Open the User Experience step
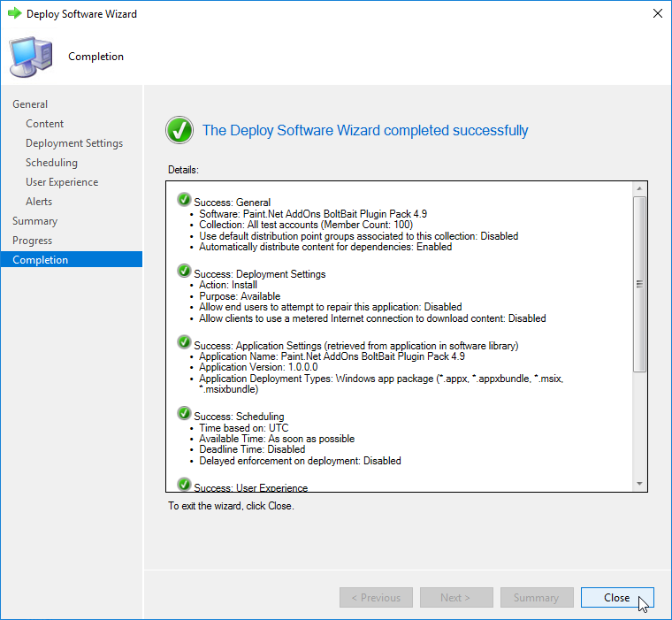 62,182
